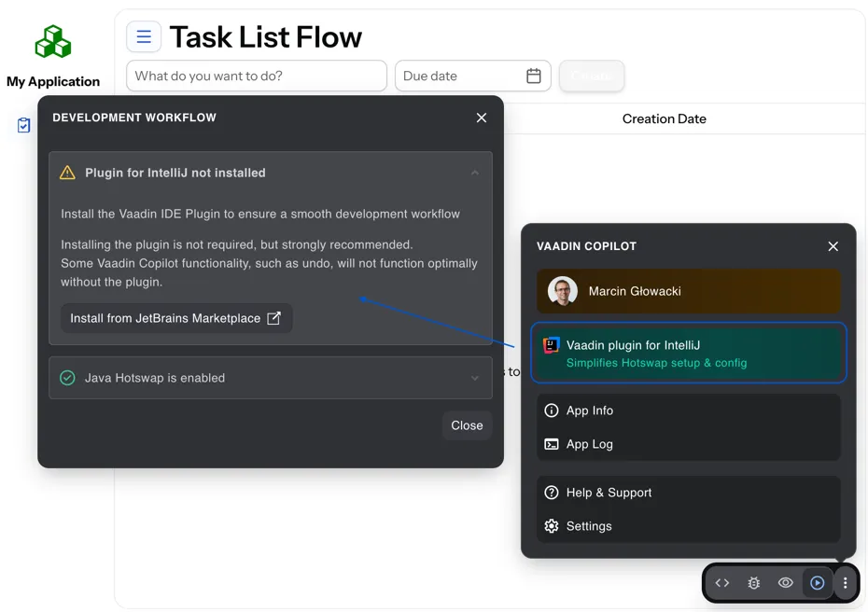Click the hamburger menu beside Task List Flow
This screenshot has height=612, width=868.
tap(143, 36)
